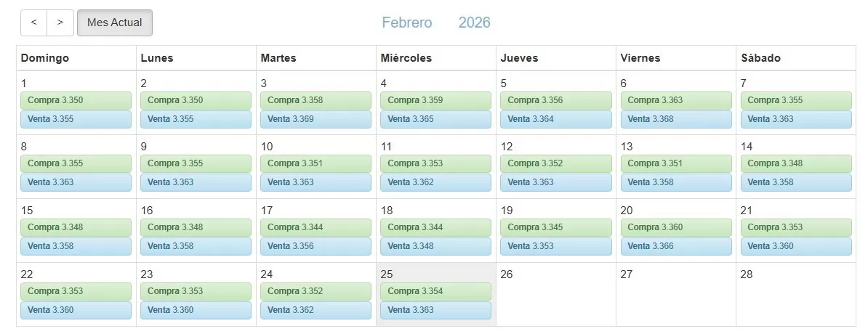Select the Venta 3.362 entry on day 11
This screenshot has height=334, width=868.
point(435,182)
